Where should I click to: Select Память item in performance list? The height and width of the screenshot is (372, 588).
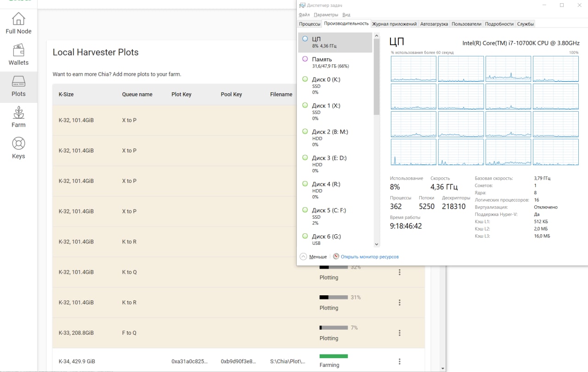tap(335, 62)
